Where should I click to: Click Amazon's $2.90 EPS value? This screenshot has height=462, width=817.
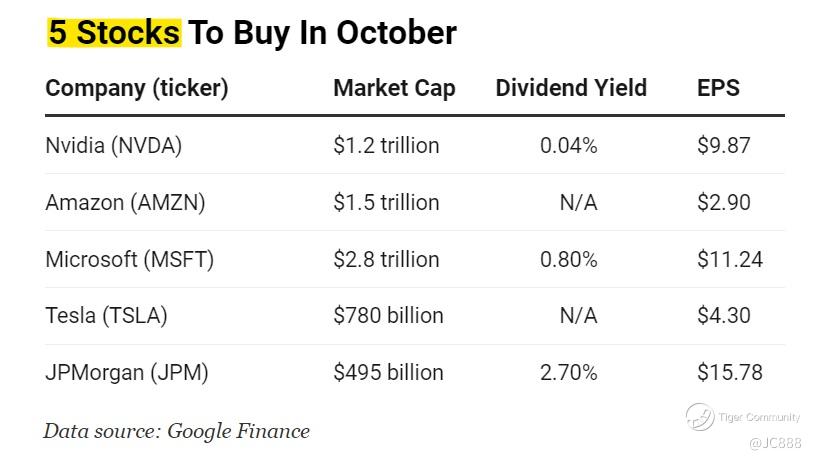(x=724, y=203)
